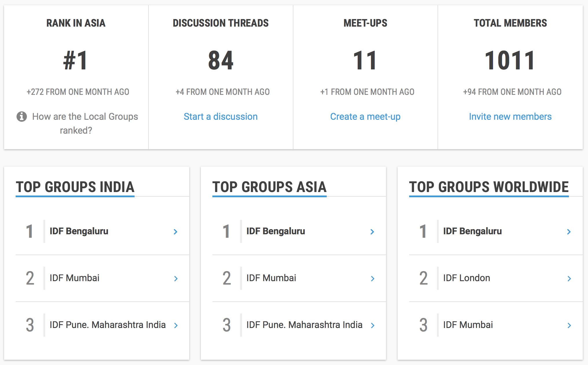The image size is (588, 365).
Task: Click the Total Members count 1011
Action: (x=510, y=60)
